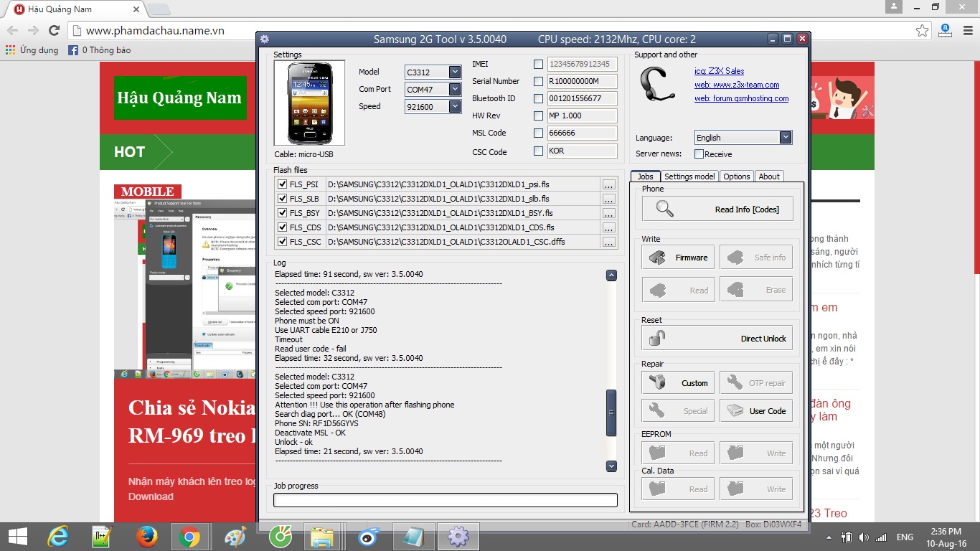
Task: Click the Samsung 2G Tool gear icon in title bar
Action: tap(265, 39)
